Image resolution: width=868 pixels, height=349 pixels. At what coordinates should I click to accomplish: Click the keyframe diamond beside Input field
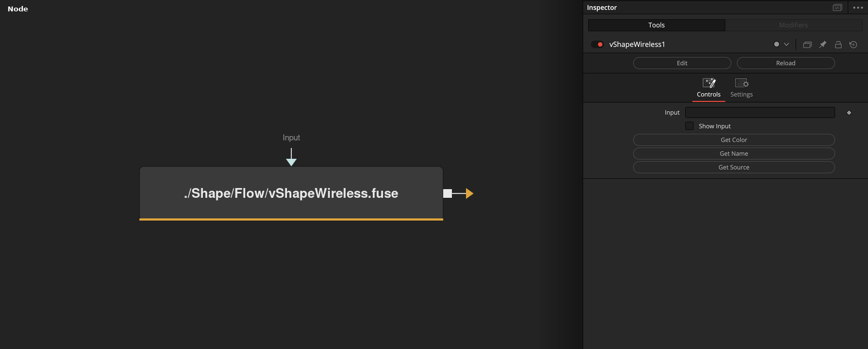(849, 113)
